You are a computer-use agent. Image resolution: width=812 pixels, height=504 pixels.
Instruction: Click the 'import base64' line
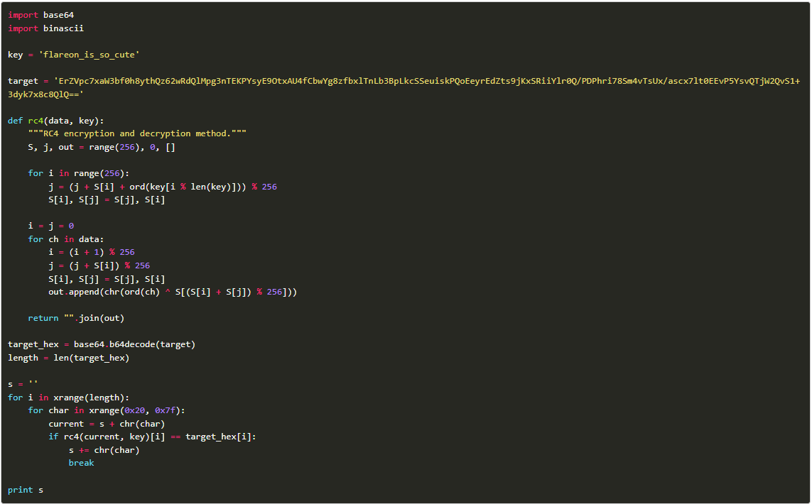coord(40,15)
